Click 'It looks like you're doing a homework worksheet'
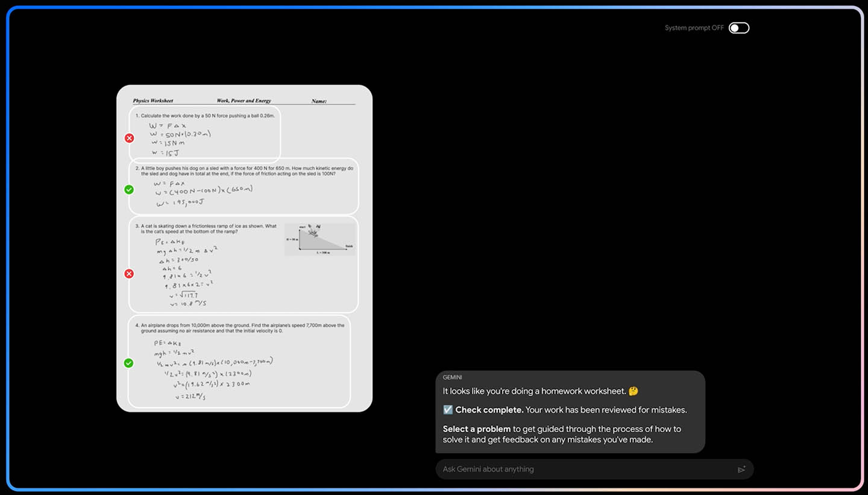This screenshot has width=868, height=495. tap(535, 391)
